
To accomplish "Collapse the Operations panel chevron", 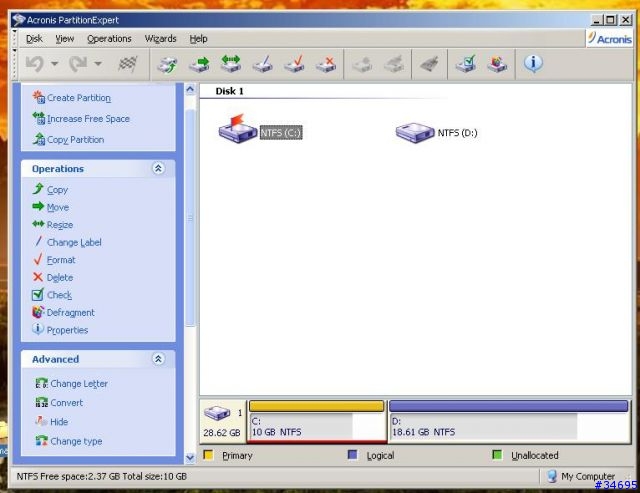I will tap(158, 168).
